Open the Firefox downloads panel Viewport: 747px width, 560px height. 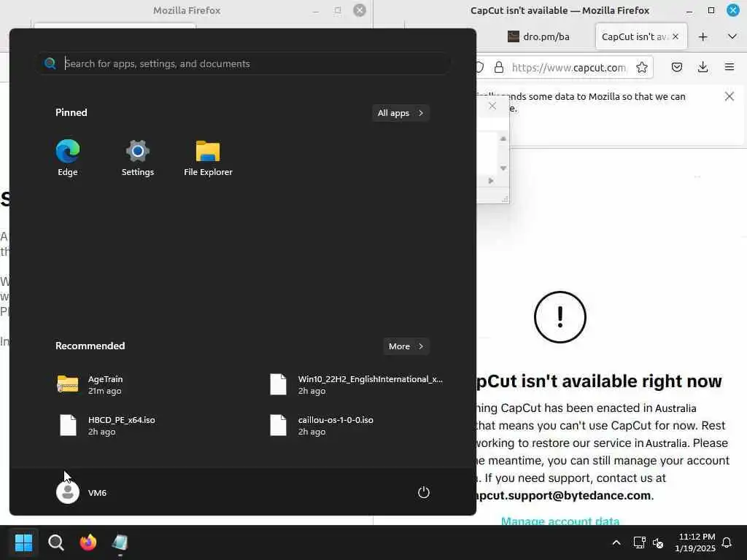[703, 67]
